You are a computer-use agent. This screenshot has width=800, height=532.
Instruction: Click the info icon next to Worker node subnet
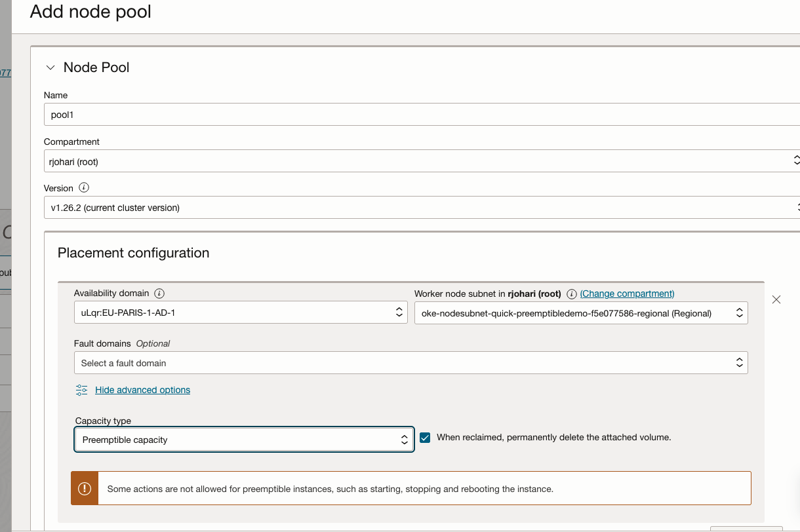tap(570, 294)
